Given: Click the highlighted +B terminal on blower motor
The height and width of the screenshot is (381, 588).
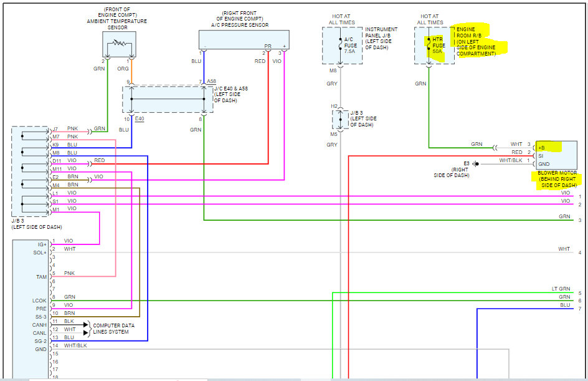Looking at the screenshot, I should tap(549, 147).
